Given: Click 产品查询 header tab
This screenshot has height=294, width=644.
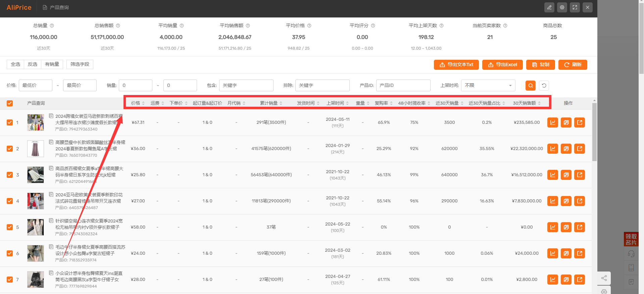Looking at the screenshot, I should [x=56, y=7].
